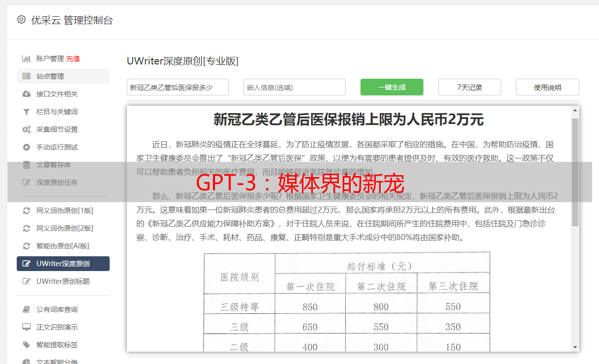Click the refresh icon for 智能伪原创[AI版]
The height and width of the screenshot is (364, 599).
[x=27, y=246]
